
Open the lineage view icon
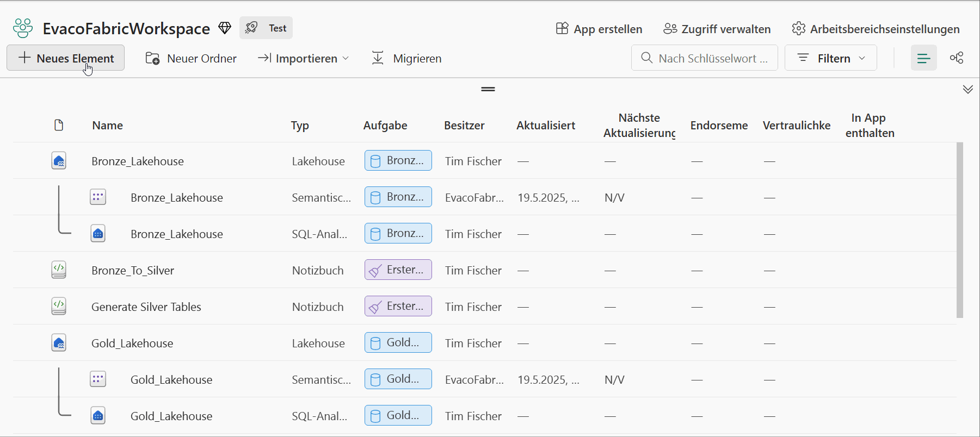[x=957, y=58]
